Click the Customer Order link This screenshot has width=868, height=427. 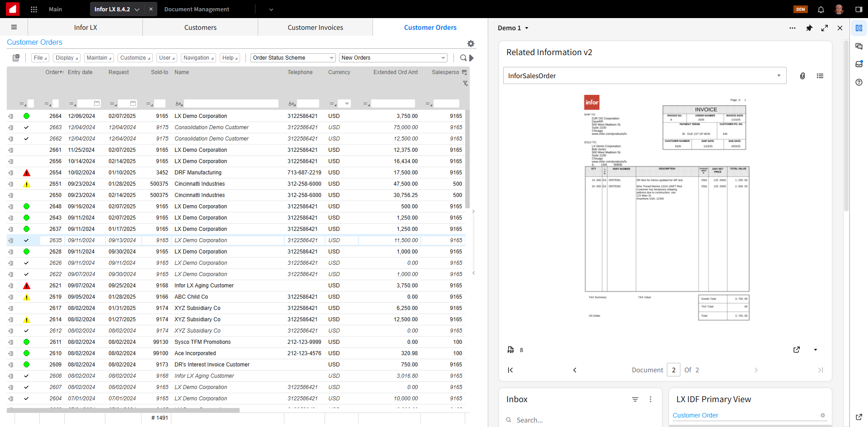[695, 415]
